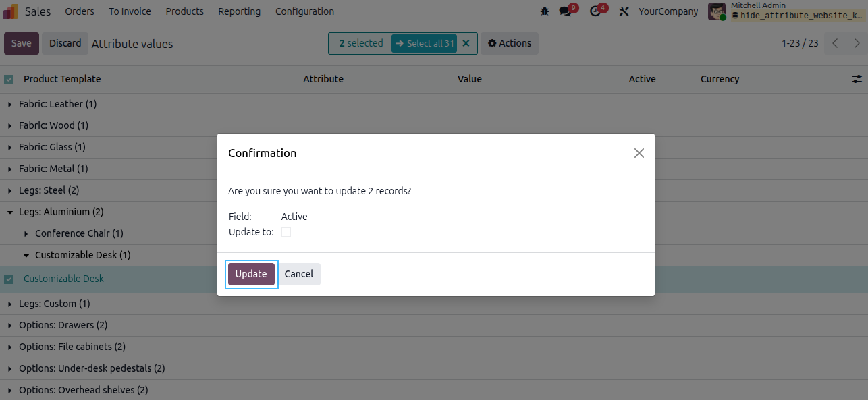Sort by Value column header
The width and height of the screenshot is (868, 400).
470,79
